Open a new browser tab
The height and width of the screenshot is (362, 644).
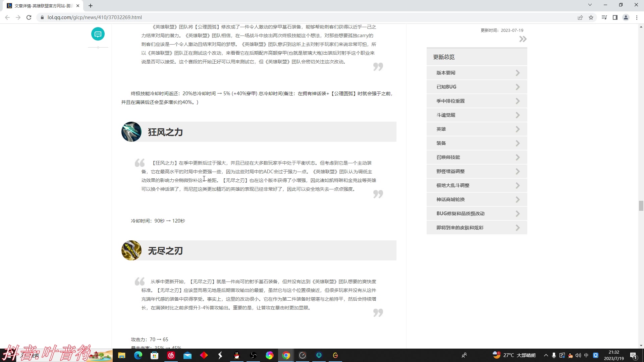pyautogui.click(x=91, y=6)
